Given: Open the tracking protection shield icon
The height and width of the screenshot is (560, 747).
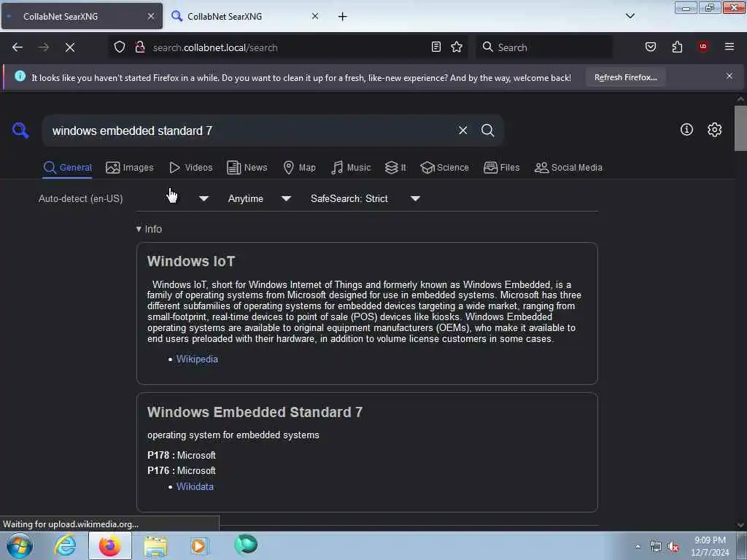Looking at the screenshot, I should coord(120,47).
